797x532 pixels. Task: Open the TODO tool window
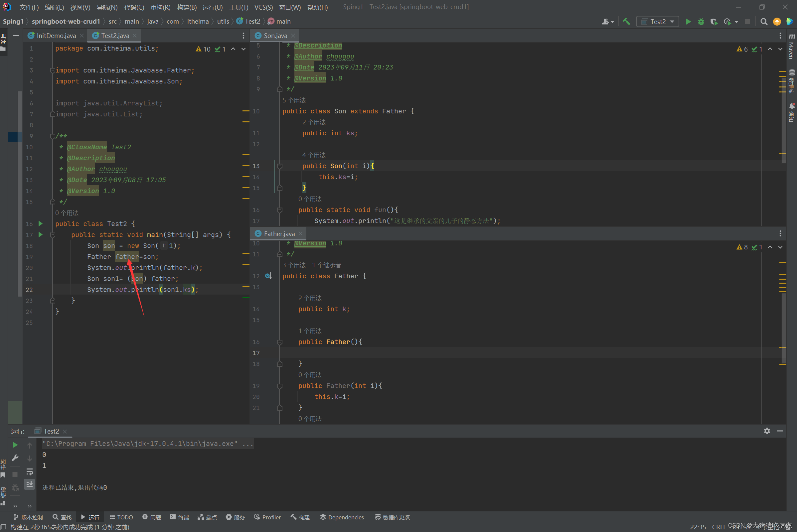click(x=121, y=517)
